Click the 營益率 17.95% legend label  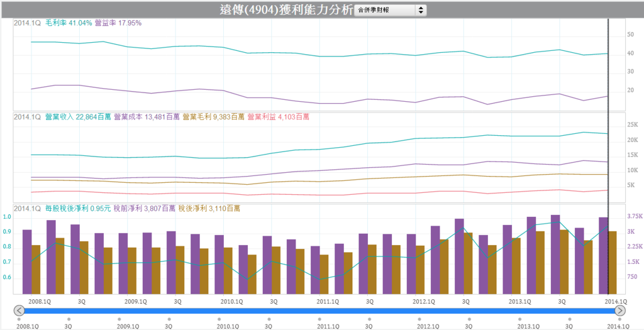point(118,23)
